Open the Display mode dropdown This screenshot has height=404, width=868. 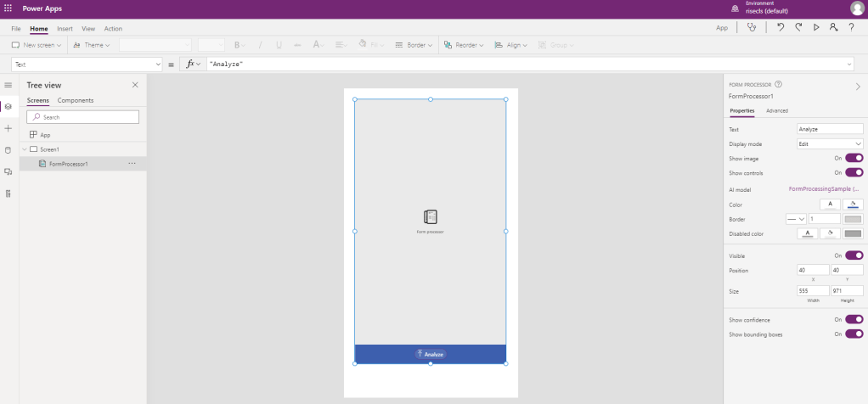(830, 143)
